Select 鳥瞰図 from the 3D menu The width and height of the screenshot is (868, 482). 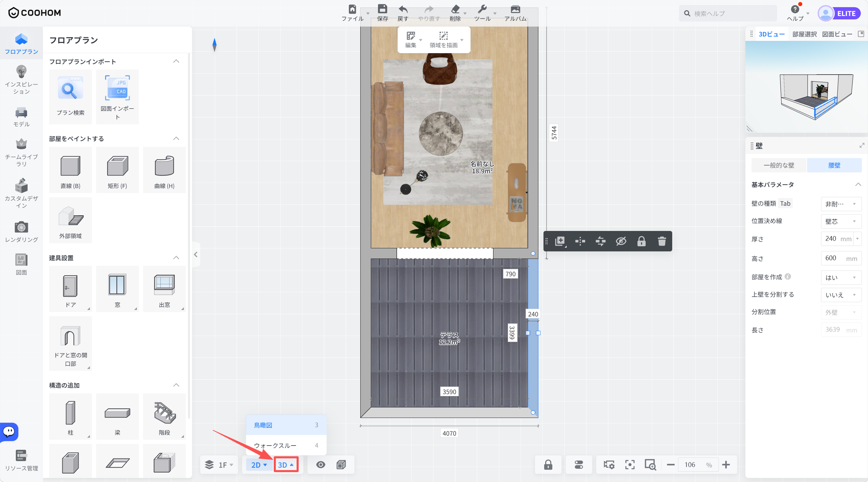(286, 425)
